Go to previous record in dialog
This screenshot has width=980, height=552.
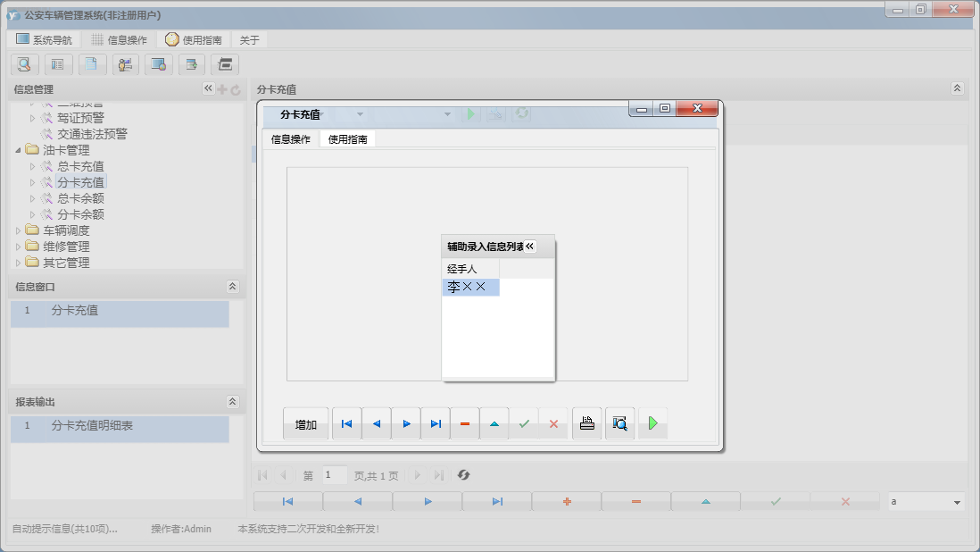pos(377,424)
